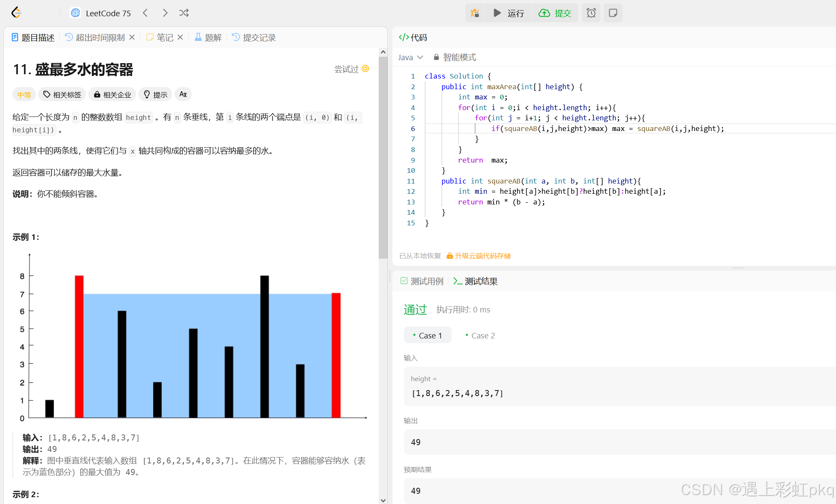836x504 pixels.
Task: Pick a random problem shuffle icon
Action: coord(184,13)
